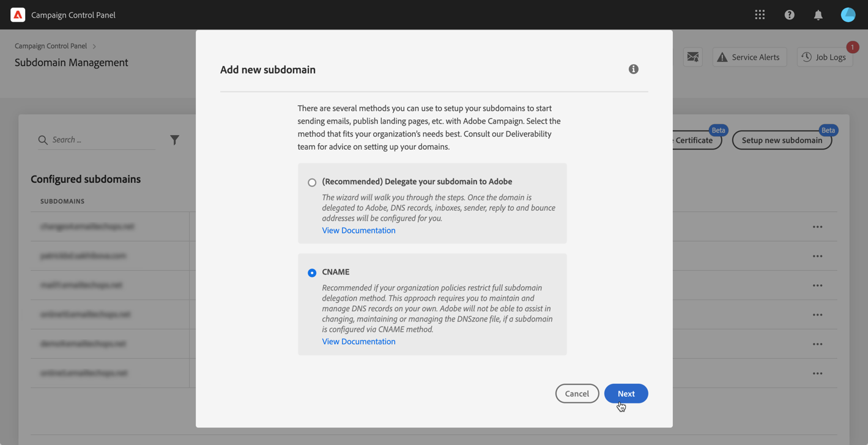Open more actions for the fourth subdomain row
This screenshot has width=868, height=445.
coord(818,315)
